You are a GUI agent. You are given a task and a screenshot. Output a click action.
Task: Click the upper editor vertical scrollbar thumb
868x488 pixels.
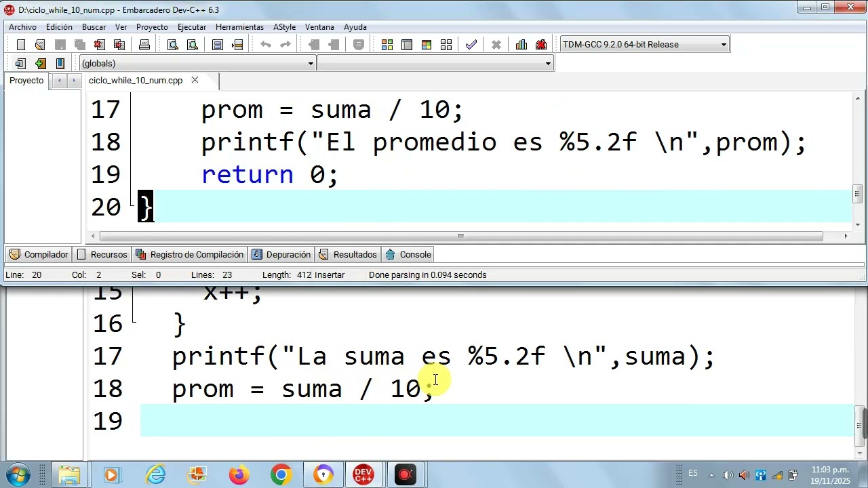click(857, 194)
